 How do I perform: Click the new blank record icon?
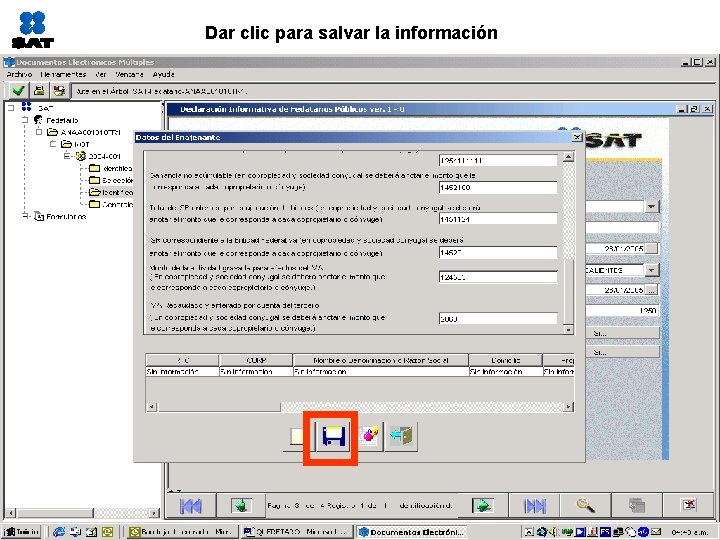tap(297, 436)
